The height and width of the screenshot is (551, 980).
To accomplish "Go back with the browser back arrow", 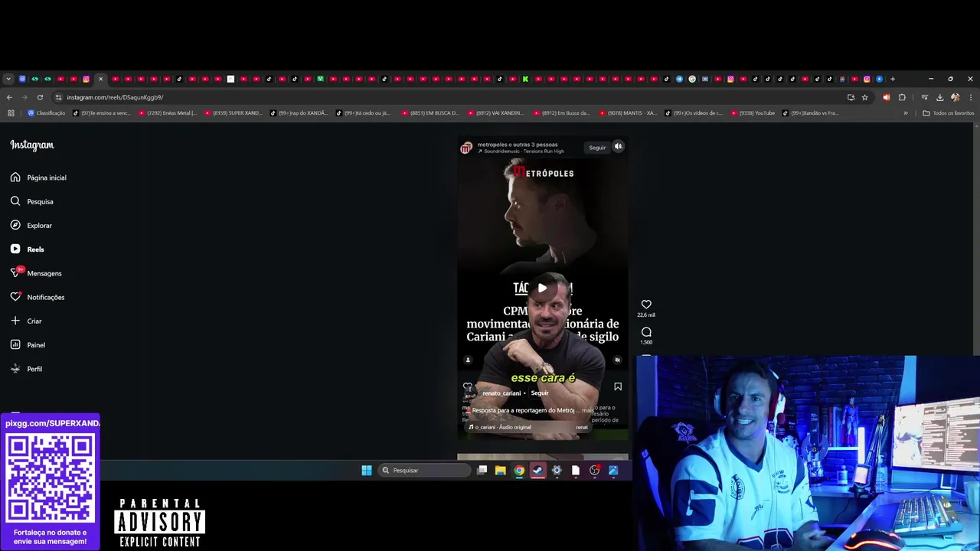I will 9,97.
